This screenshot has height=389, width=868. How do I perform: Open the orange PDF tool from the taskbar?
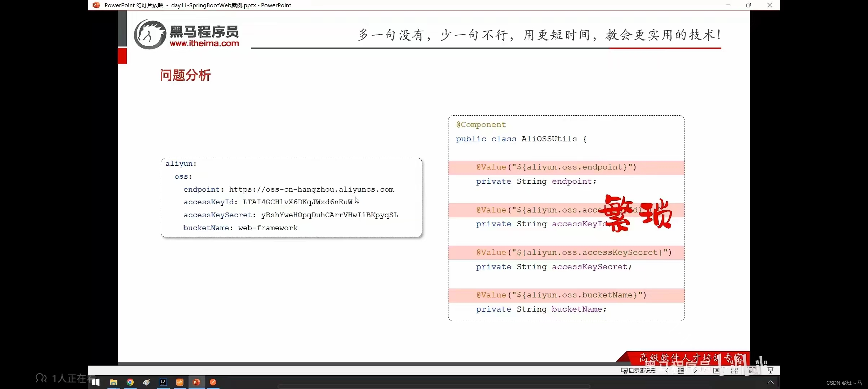pos(180,383)
